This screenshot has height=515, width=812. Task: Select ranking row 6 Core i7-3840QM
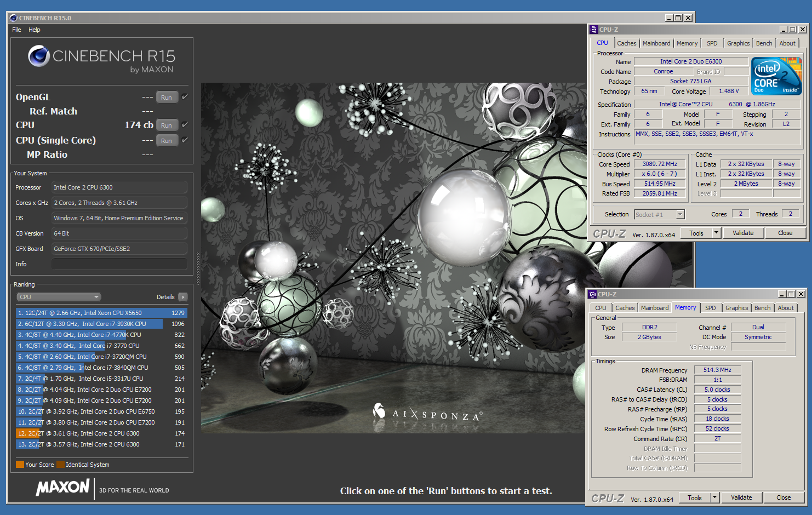101,368
